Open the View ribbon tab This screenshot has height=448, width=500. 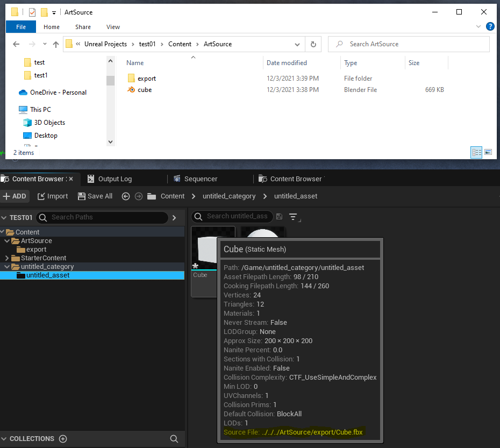click(x=113, y=26)
